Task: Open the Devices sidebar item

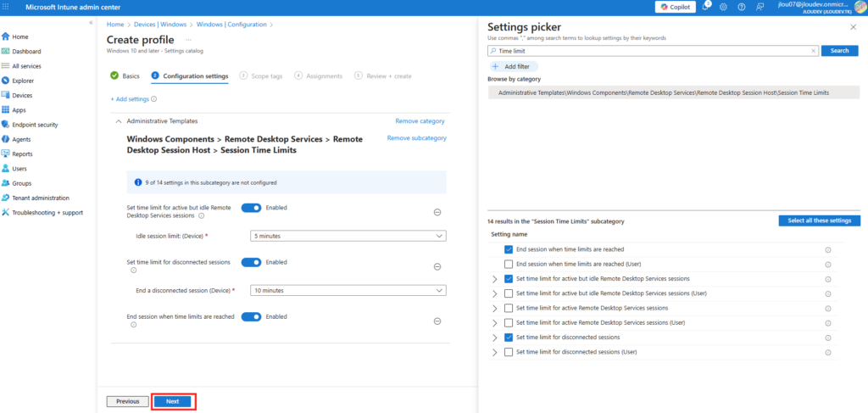Action: tap(22, 95)
